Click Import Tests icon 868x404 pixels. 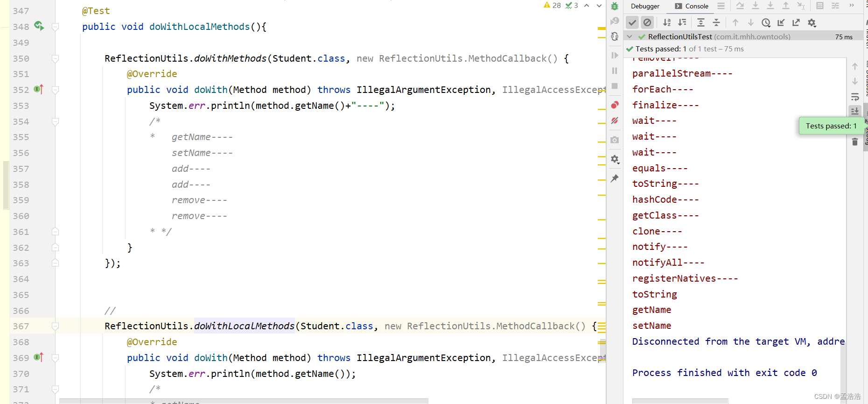click(x=781, y=22)
